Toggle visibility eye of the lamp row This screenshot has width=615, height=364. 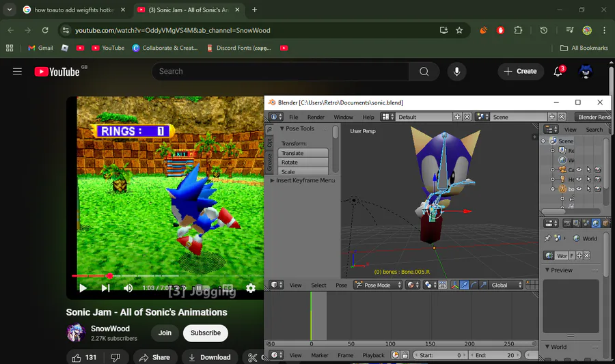pyautogui.click(x=579, y=179)
